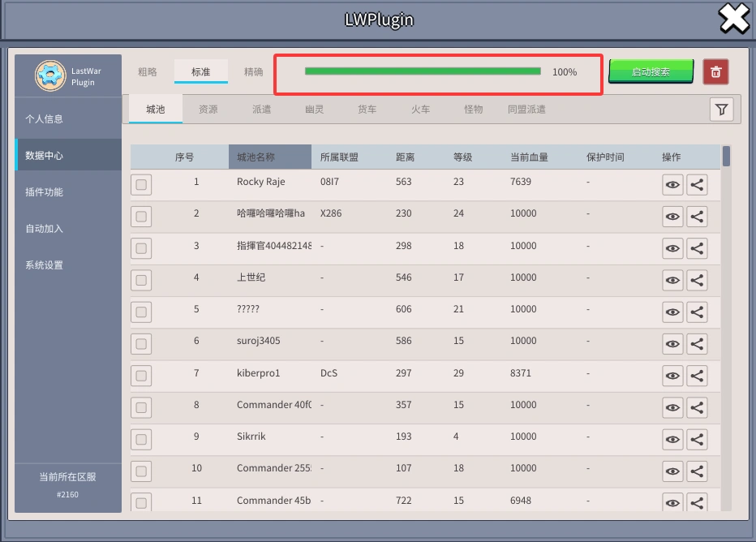756x542 pixels.
Task: Open the 资源 tab
Action: 208,110
